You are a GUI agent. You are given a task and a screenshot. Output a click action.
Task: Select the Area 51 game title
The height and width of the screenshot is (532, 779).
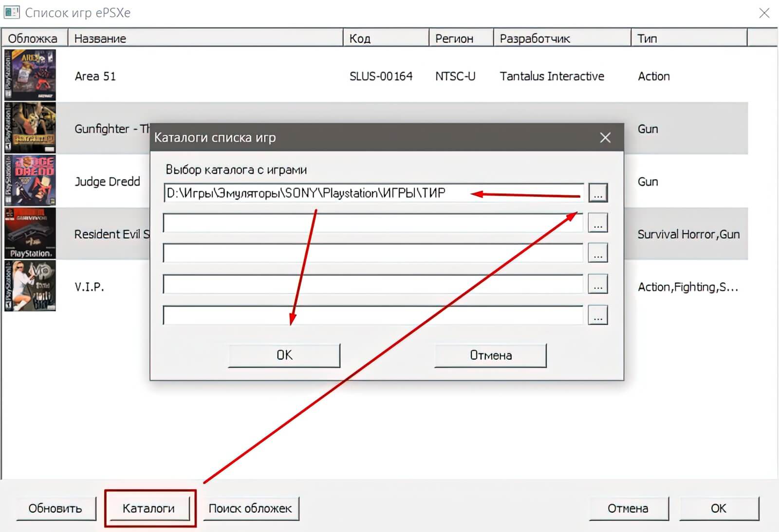click(95, 76)
